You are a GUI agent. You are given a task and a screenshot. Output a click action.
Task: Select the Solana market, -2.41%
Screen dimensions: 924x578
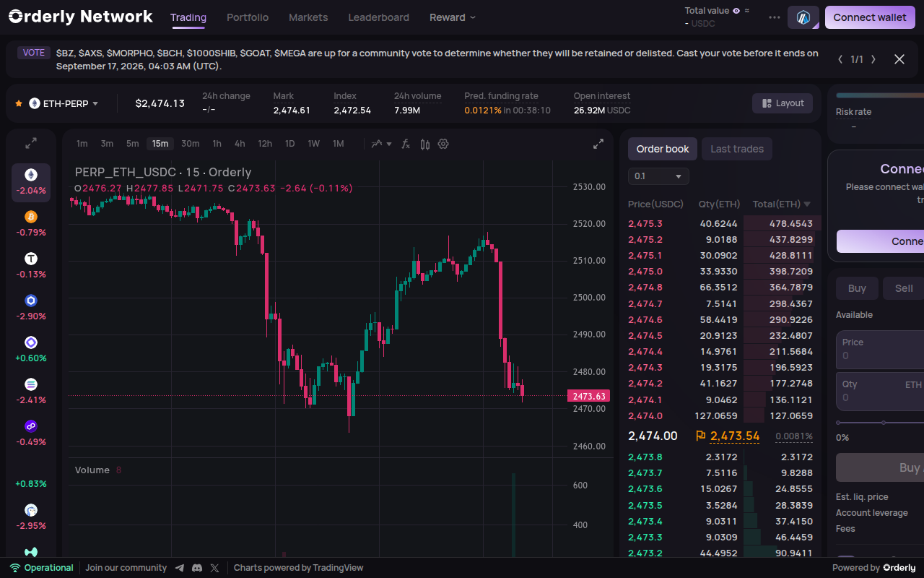[x=31, y=392]
